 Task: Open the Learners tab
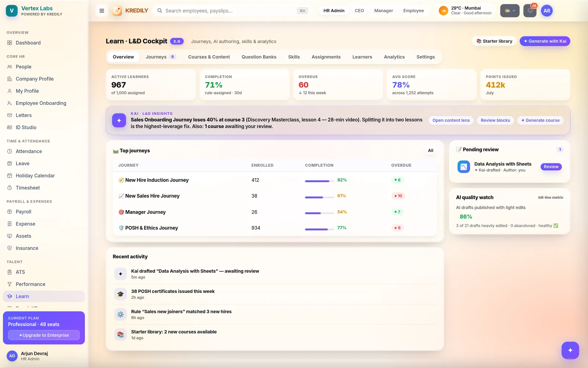[x=362, y=57]
